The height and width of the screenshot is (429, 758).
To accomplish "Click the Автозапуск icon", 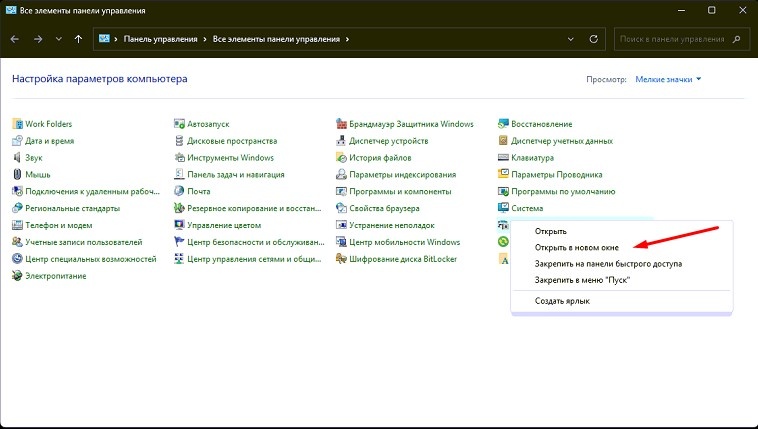I will [x=179, y=124].
